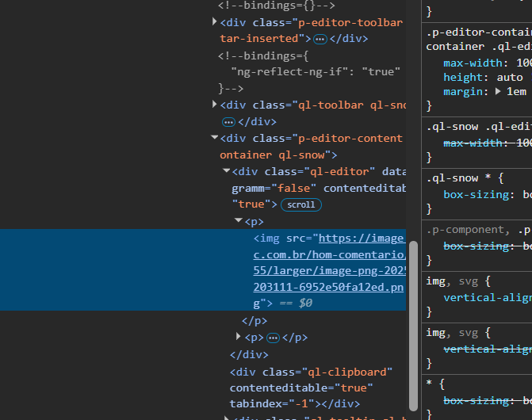This screenshot has height=420, width=532.
Task: Click the universal * selector rule
Action: pos(429,384)
